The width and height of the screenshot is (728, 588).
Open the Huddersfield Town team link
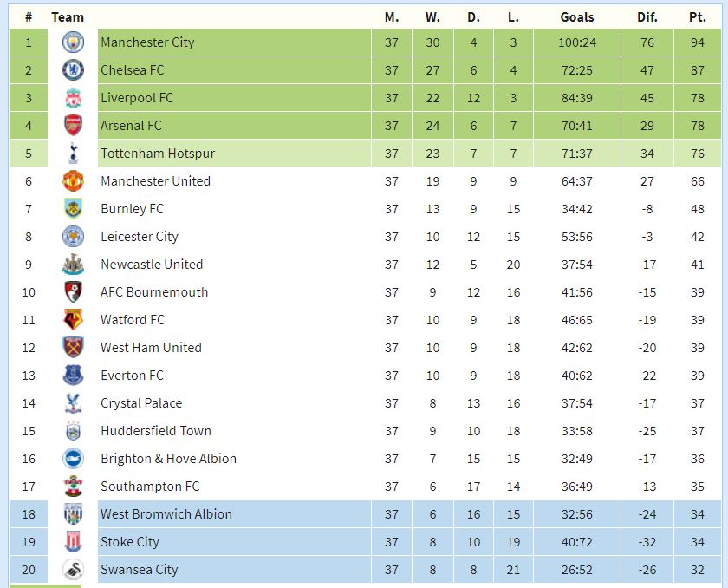(156, 430)
